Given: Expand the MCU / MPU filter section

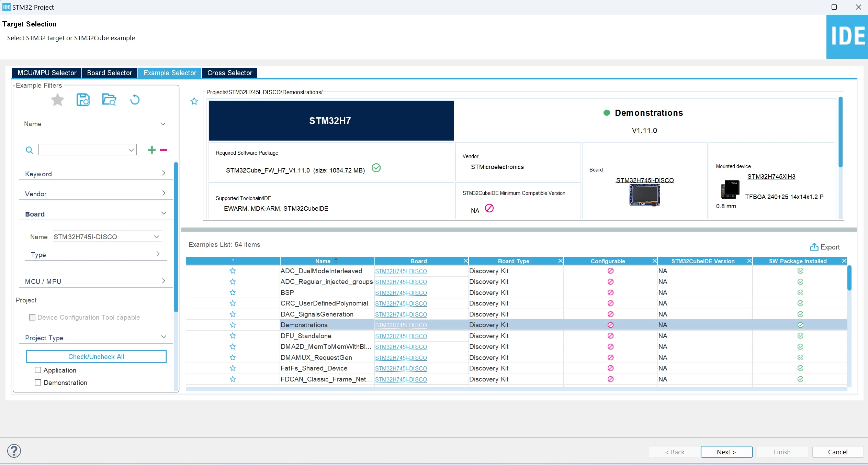Looking at the screenshot, I should click(x=95, y=281).
